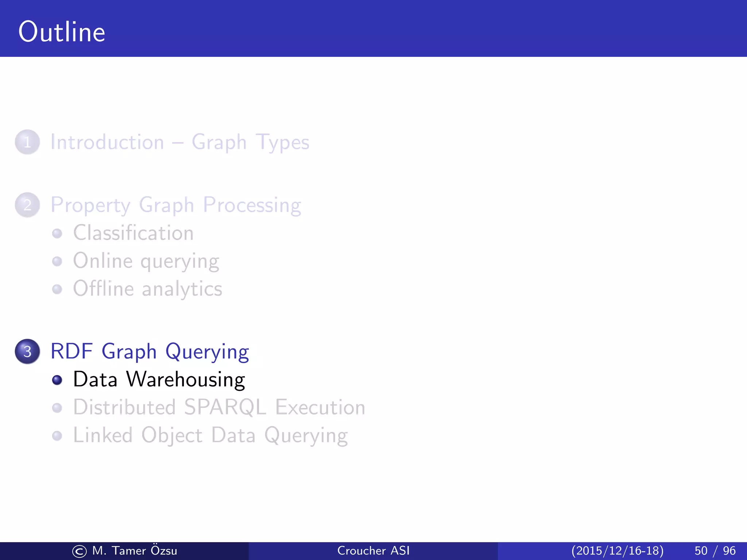Open Linked Object Data Querying subsection

(210, 436)
